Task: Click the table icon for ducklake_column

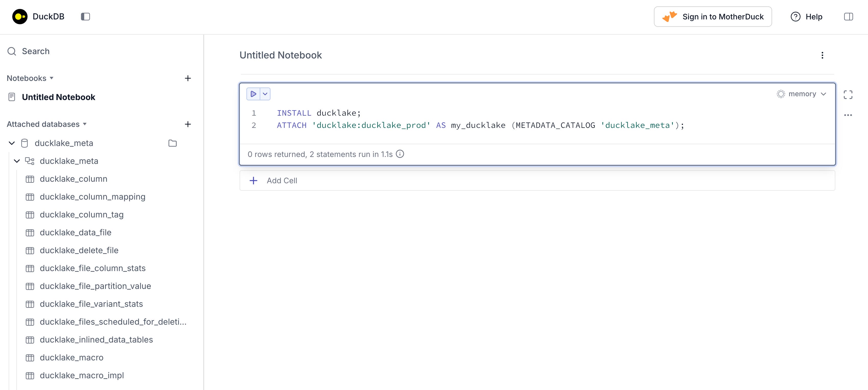Action: (30, 179)
